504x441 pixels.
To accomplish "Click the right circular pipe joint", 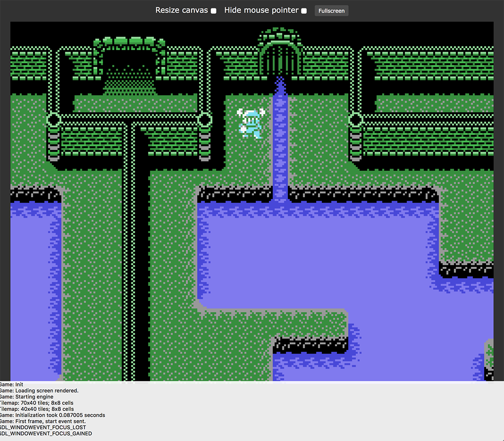I will [x=355, y=120].
